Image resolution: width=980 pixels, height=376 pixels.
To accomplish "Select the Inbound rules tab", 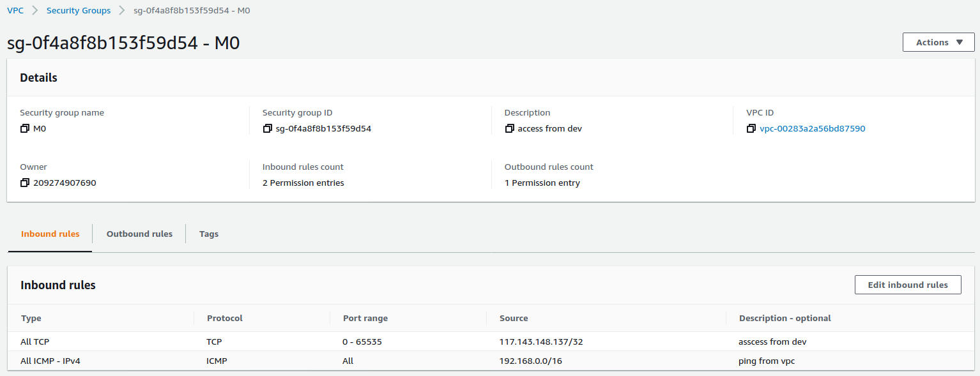I will click(50, 234).
